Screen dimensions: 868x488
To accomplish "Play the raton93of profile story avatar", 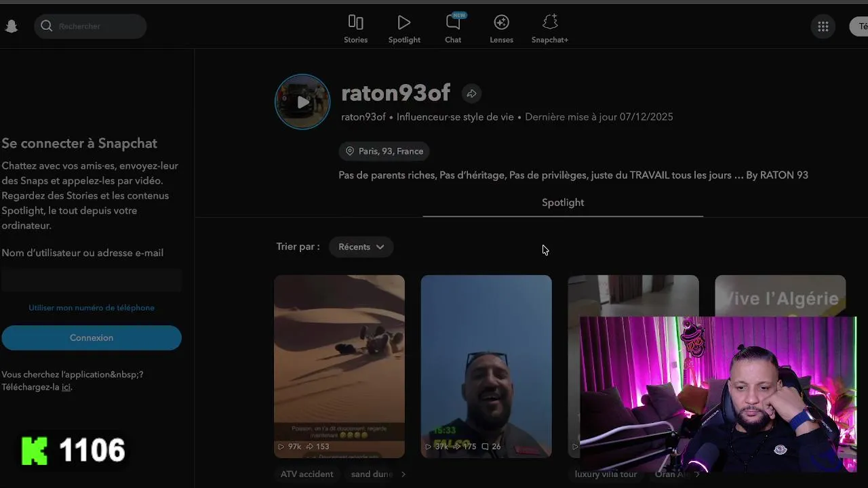I will [x=302, y=102].
